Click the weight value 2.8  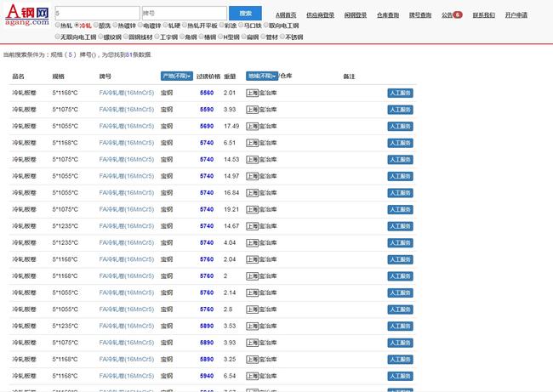click(228, 310)
